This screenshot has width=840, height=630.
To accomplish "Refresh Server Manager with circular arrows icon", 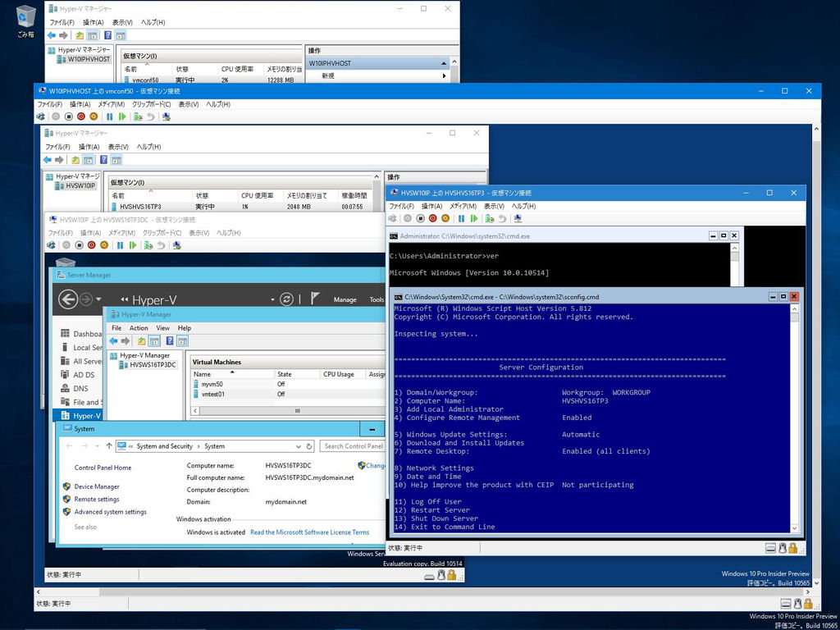I will coord(286,299).
